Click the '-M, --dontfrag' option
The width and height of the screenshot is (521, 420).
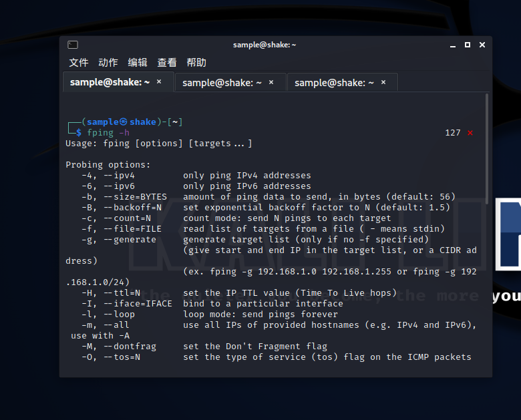(119, 347)
